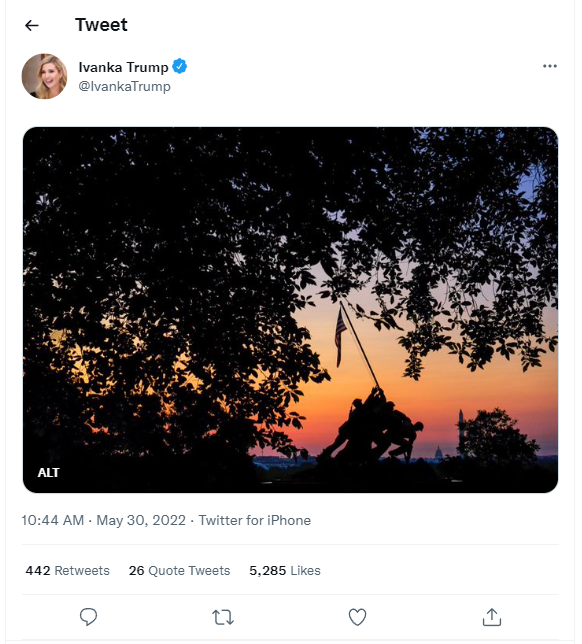Click the May 30, 2022 date
Image resolution: width=582 pixels, height=644 pixels.
pos(141,520)
